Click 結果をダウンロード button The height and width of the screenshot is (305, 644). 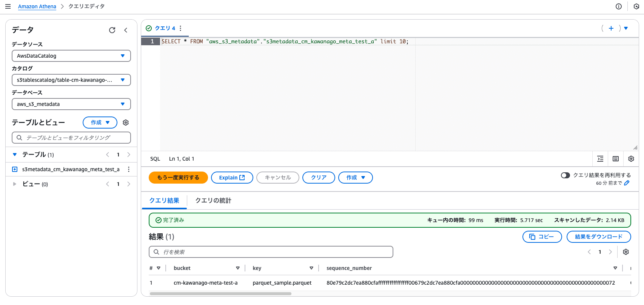tap(599, 237)
